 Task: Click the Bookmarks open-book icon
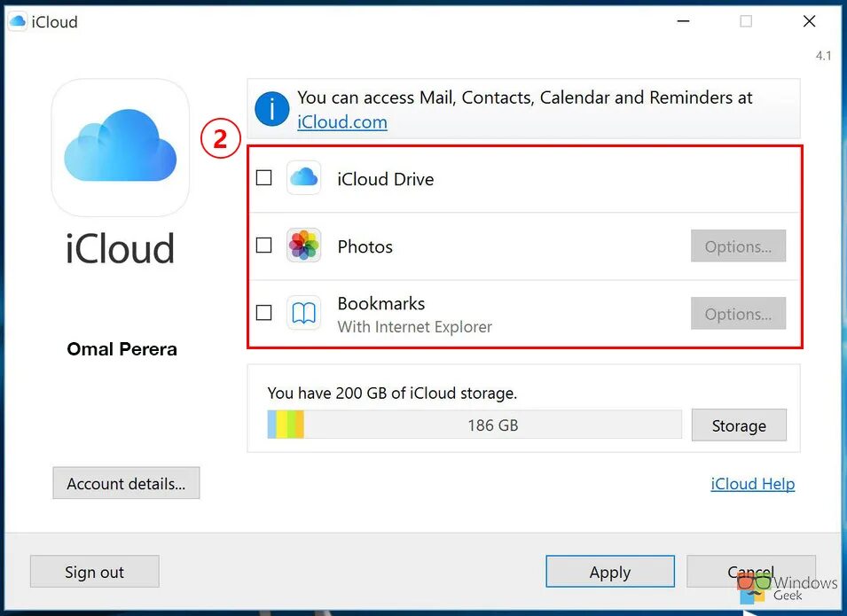pos(303,313)
